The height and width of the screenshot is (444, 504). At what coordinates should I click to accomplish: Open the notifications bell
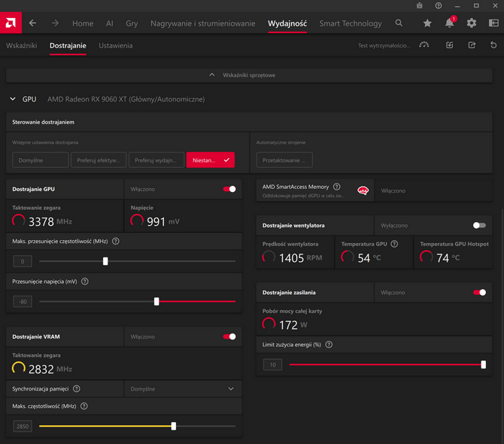tap(449, 23)
